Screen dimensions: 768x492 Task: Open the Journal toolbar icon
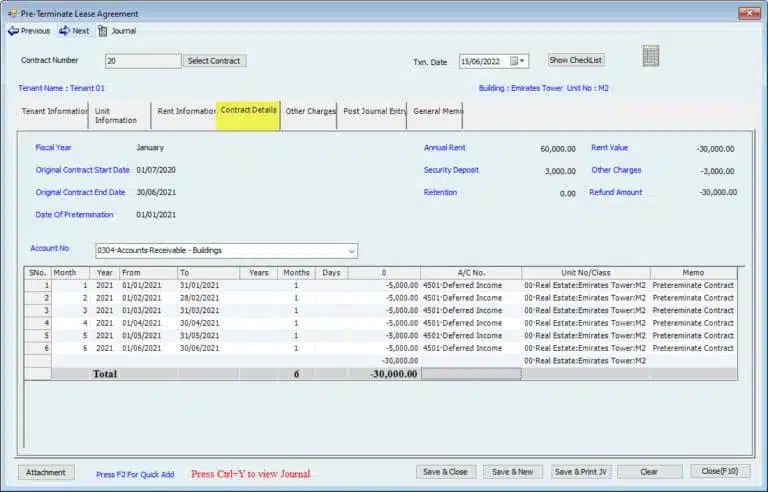tap(102, 31)
